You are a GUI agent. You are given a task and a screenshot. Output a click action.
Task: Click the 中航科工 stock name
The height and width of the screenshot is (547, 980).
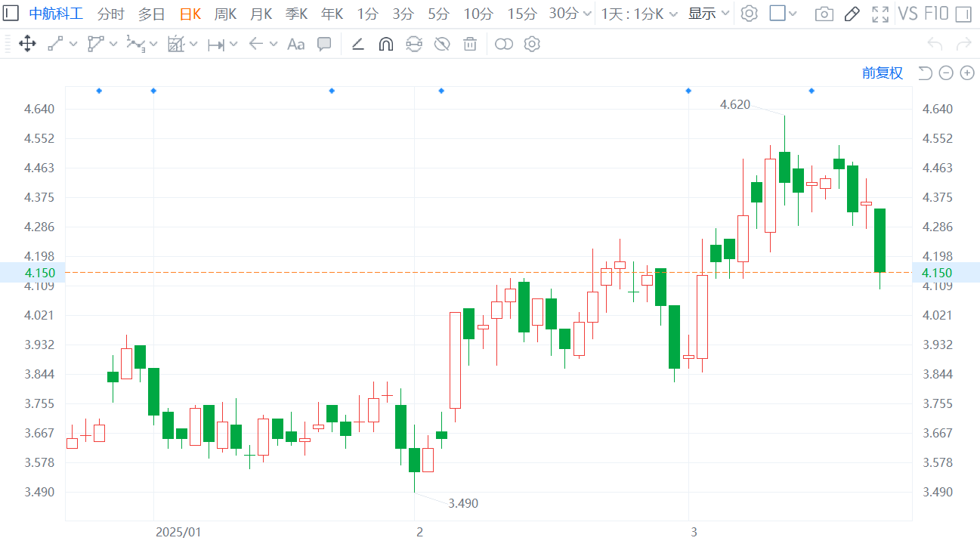(x=57, y=14)
